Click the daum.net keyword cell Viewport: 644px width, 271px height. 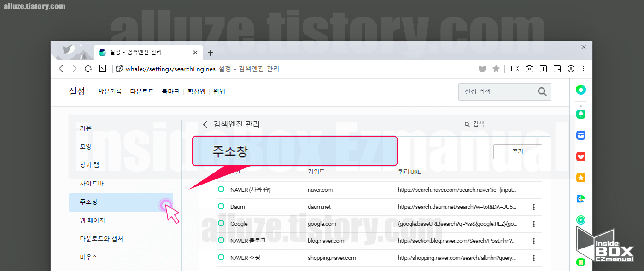pyautogui.click(x=319, y=207)
